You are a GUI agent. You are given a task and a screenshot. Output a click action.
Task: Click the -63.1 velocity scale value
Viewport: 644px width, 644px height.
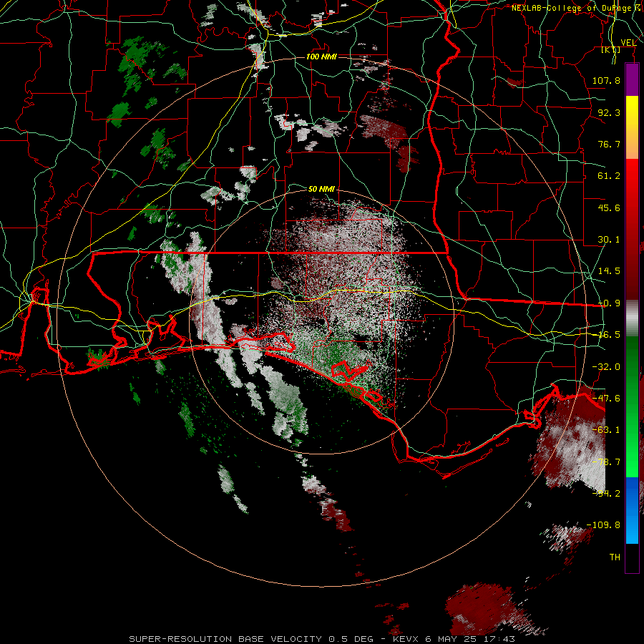point(606,430)
